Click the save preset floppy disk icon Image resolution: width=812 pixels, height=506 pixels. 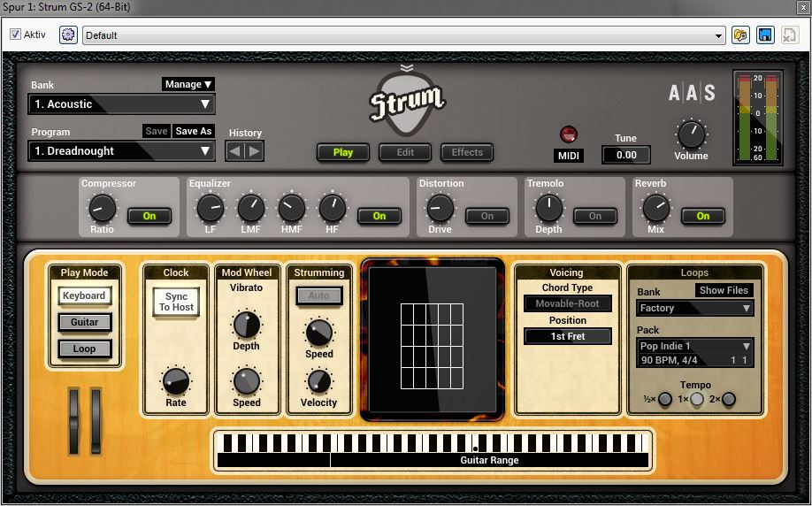point(765,35)
